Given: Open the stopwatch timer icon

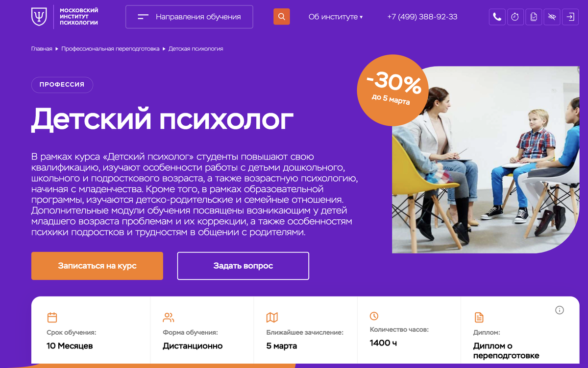Looking at the screenshot, I should click(515, 17).
